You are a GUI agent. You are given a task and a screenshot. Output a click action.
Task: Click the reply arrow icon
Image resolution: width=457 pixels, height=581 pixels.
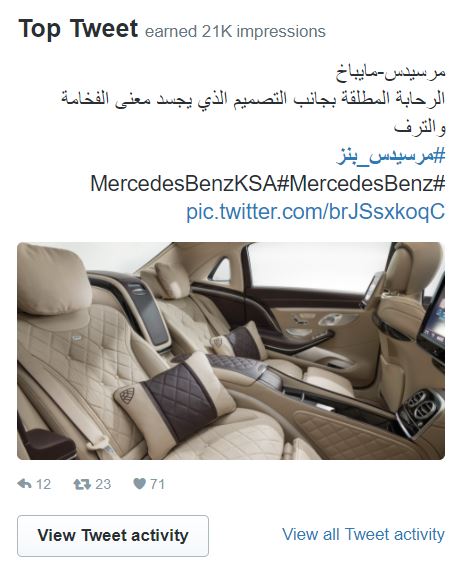coord(24,484)
